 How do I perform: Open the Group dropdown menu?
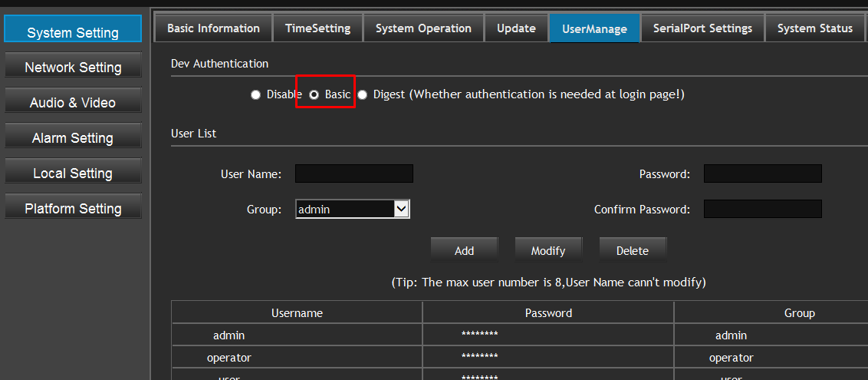pos(353,209)
